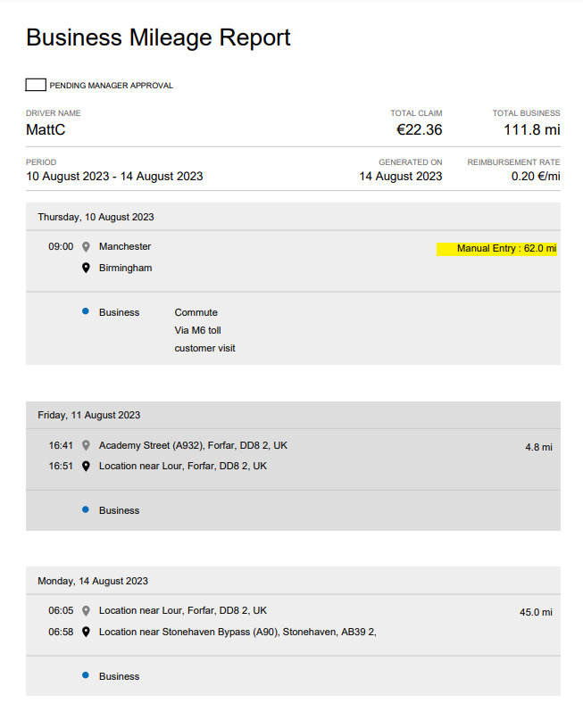Click the black pin at 16:51 Lour location
The height and width of the screenshot is (728, 583).
pos(86,466)
